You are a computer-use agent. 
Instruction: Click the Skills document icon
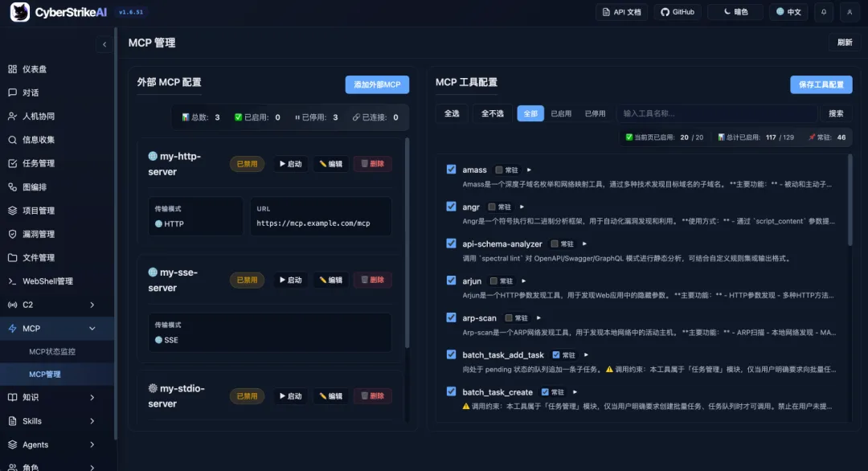tap(12, 421)
